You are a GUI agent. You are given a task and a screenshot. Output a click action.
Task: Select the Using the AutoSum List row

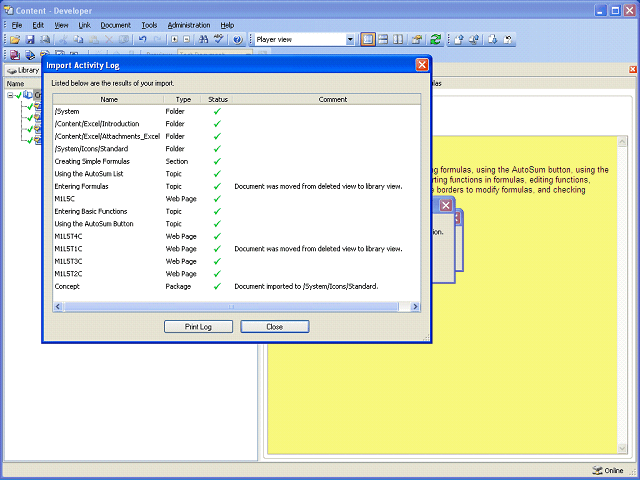tap(237, 174)
